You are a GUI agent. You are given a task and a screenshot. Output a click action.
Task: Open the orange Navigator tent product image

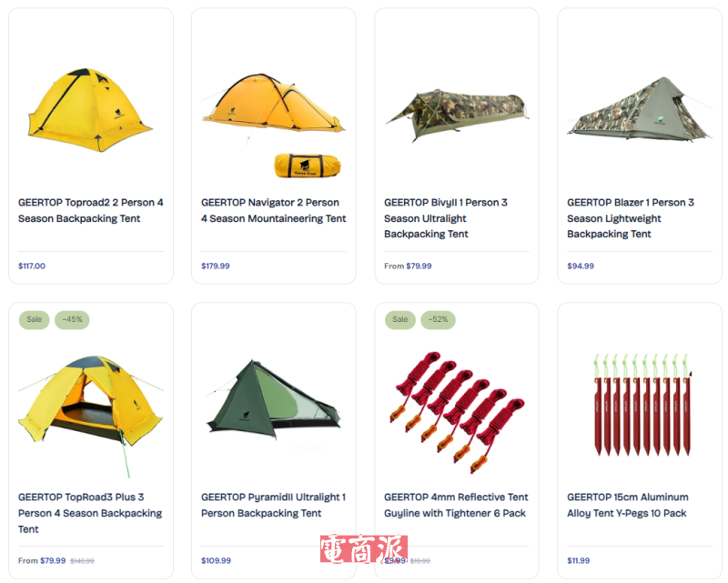coord(274,125)
